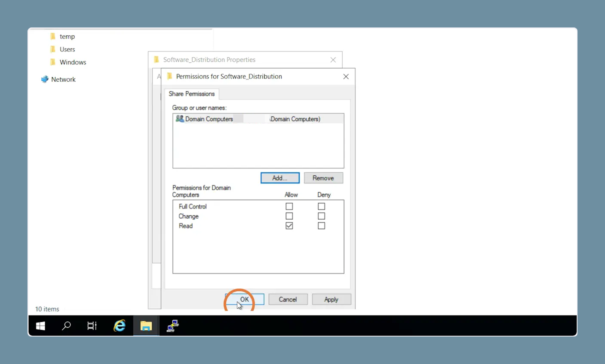Image resolution: width=605 pixels, height=364 pixels.
Task: Enable Change Allow checkbox
Action: 289,216
